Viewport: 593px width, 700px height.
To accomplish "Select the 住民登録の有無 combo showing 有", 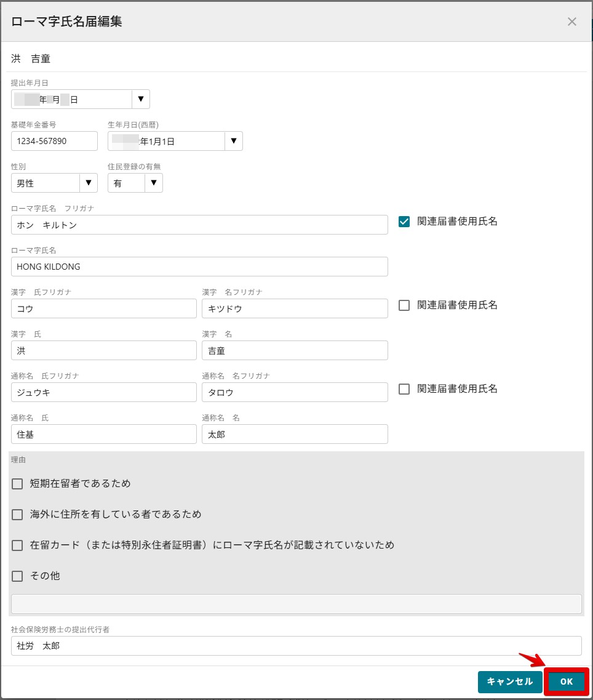I will coord(127,183).
